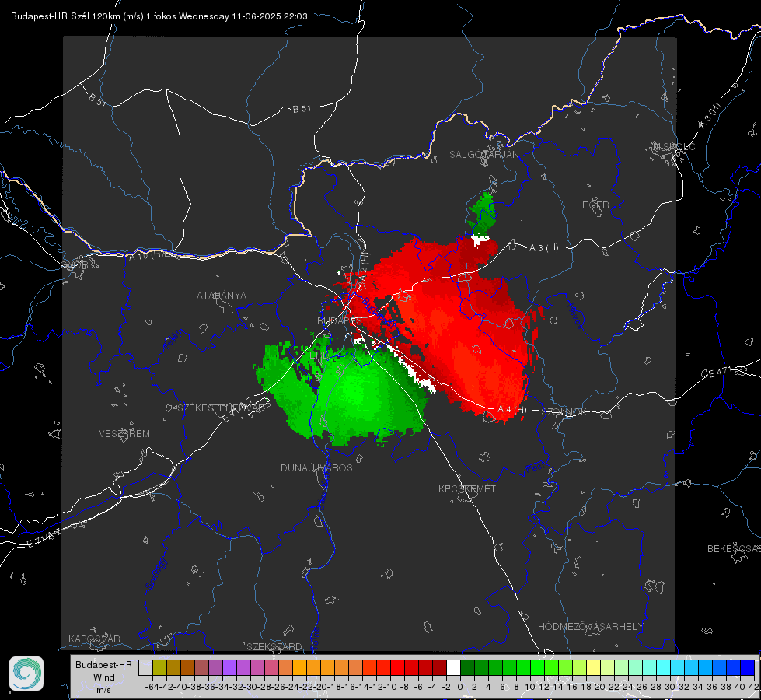Pick the dark blue swatch above 42
The height and width of the screenshot is (700, 761).
(x=748, y=667)
